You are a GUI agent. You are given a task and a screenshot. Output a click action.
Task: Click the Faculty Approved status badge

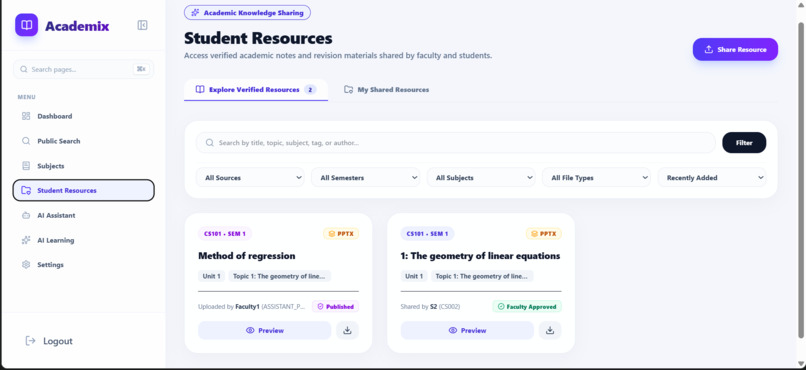[527, 307]
